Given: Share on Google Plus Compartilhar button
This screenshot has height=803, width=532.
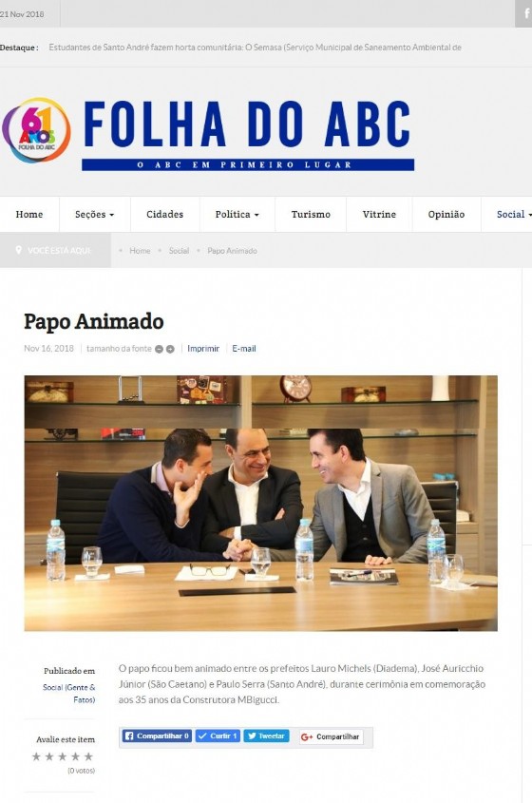Looking at the screenshot, I should [x=331, y=736].
